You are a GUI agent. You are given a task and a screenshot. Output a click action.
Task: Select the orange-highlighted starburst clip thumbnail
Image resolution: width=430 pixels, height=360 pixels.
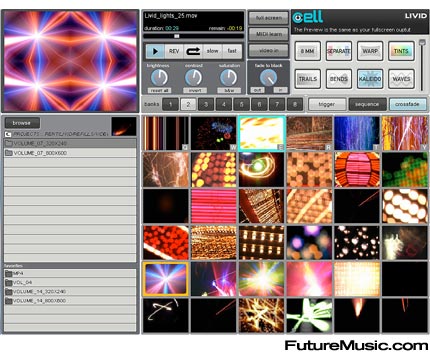[x=166, y=279]
